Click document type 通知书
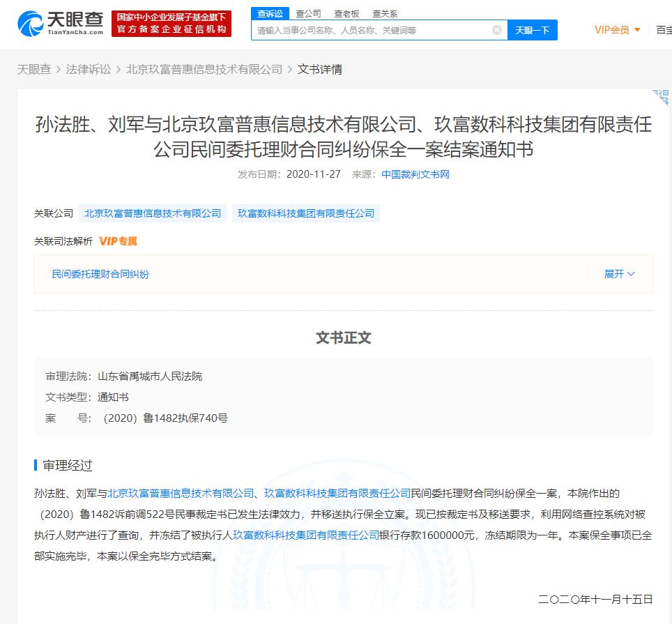The height and width of the screenshot is (624, 672). tap(113, 397)
